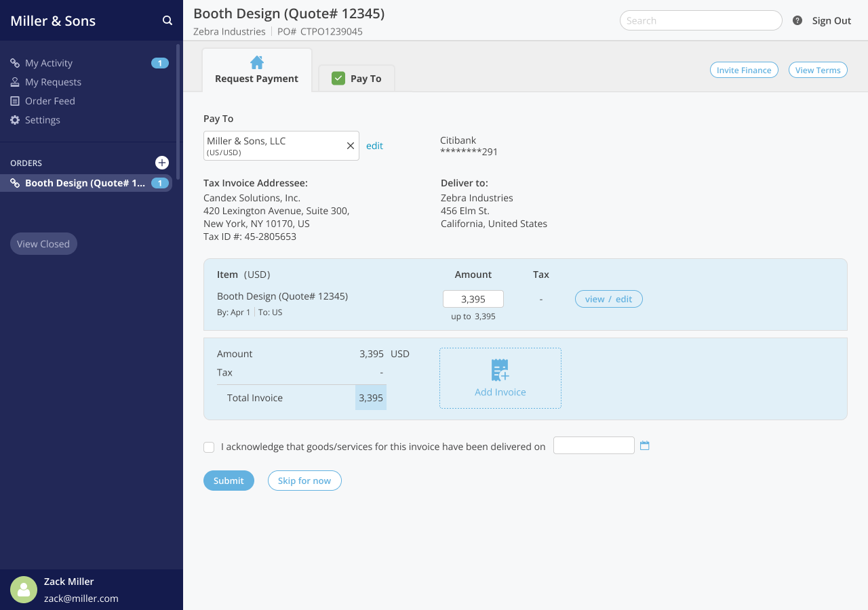This screenshot has width=868, height=610.
Task: Select Booth Design (Quote# 1... order item
Action: [86, 183]
